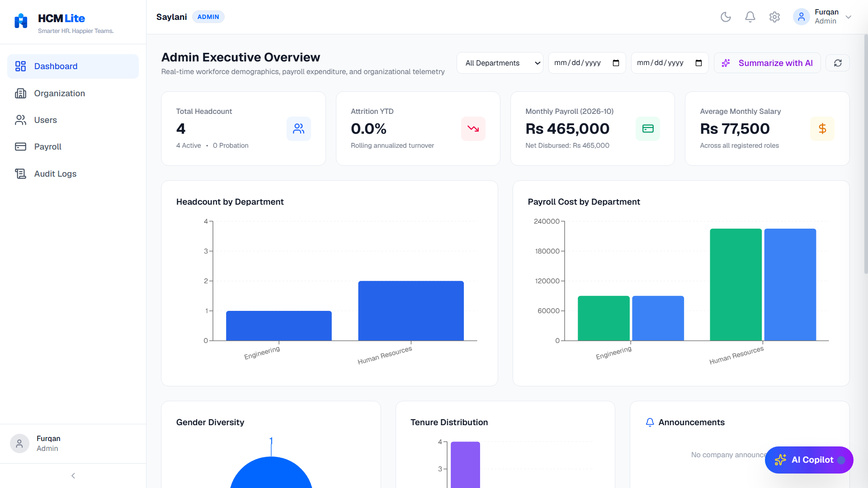This screenshot has width=868, height=488.
Task: Expand the Furqan Admin user menu chevron
Action: click(849, 17)
